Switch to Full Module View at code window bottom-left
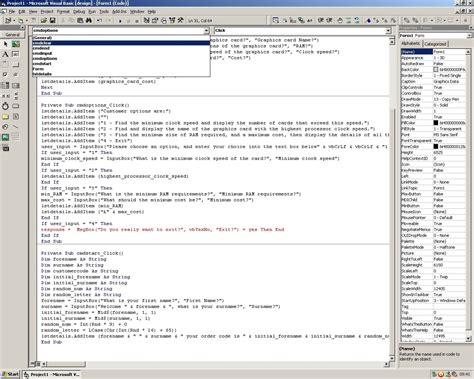The width and height of the screenshot is (474, 379). coord(38,364)
